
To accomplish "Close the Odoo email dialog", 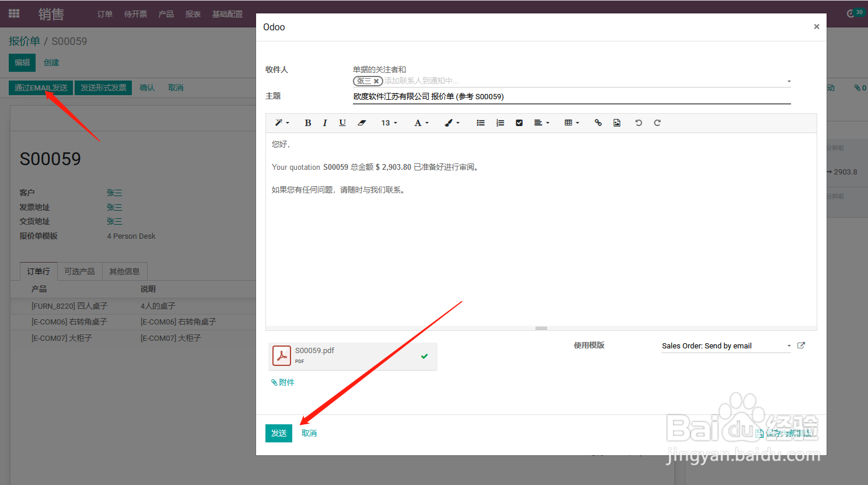I will (x=817, y=26).
